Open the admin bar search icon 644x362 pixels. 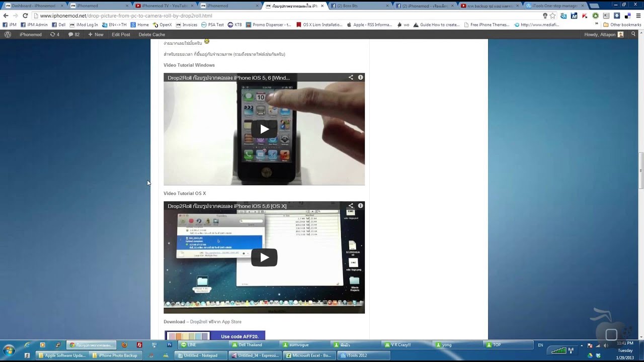click(634, 34)
